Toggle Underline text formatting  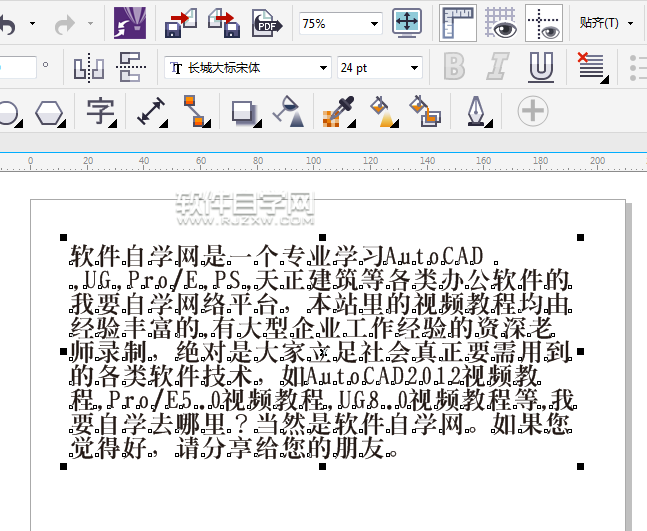(541, 67)
